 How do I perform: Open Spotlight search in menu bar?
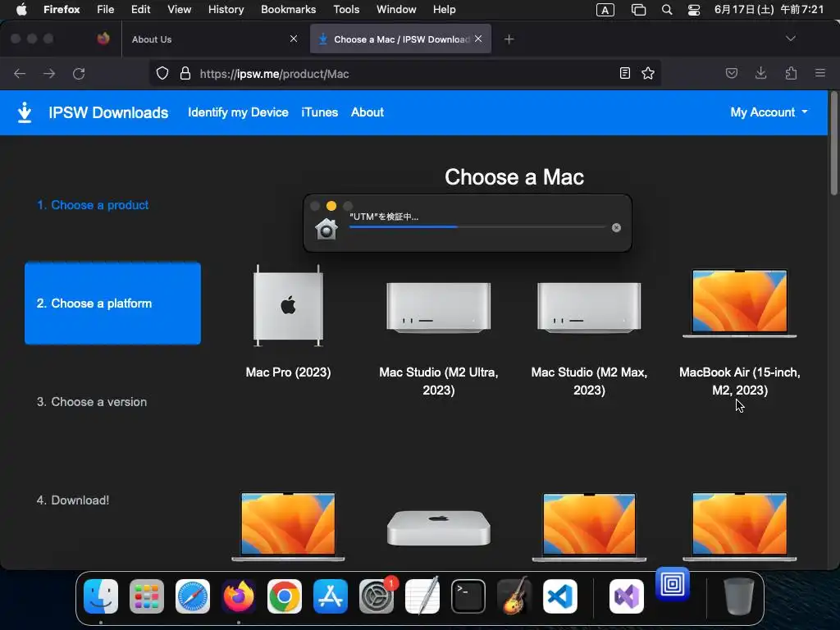[667, 10]
